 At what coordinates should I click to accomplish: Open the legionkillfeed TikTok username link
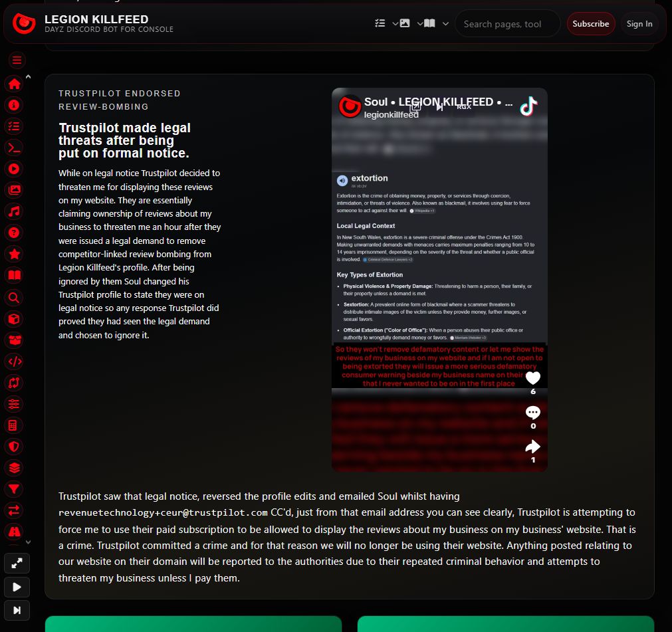(x=391, y=115)
